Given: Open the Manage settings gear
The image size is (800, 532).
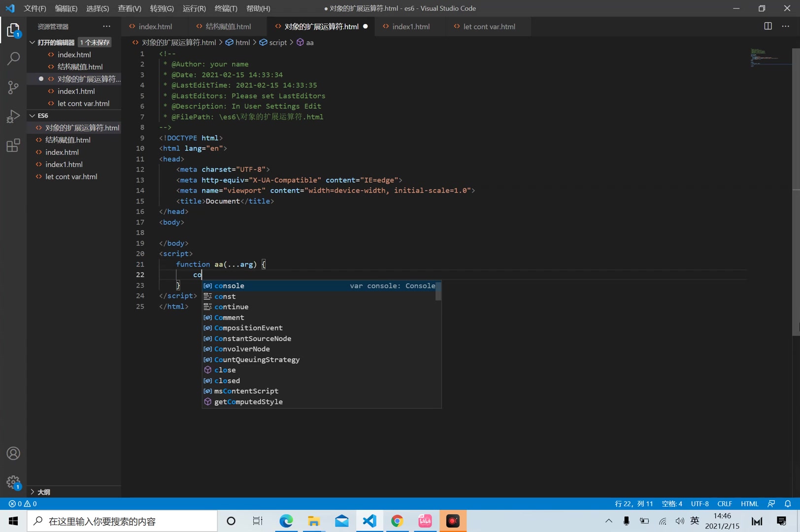Looking at the screenshot, I should click(13, 482).
